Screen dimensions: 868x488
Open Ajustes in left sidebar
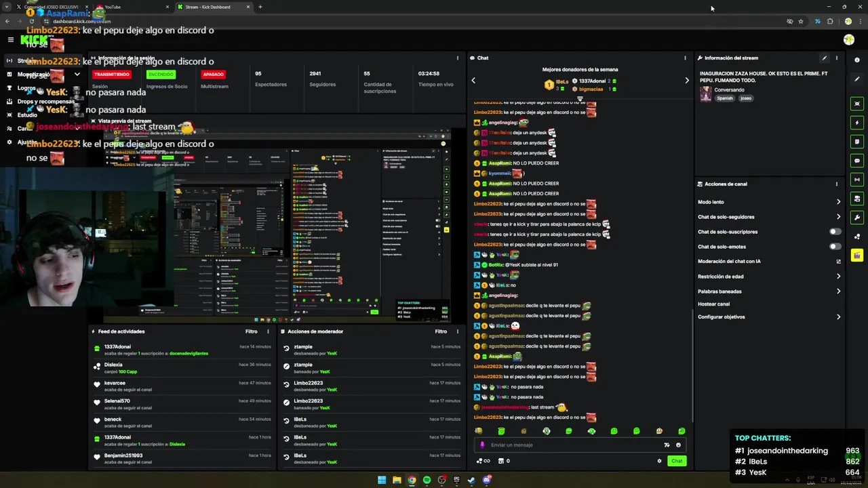[x=27, y=142]
